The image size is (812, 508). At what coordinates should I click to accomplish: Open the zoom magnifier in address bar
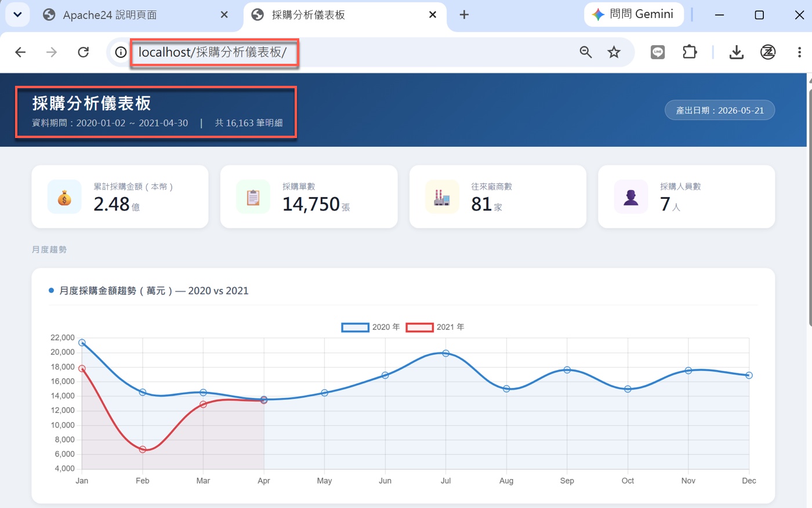point(586,52)
